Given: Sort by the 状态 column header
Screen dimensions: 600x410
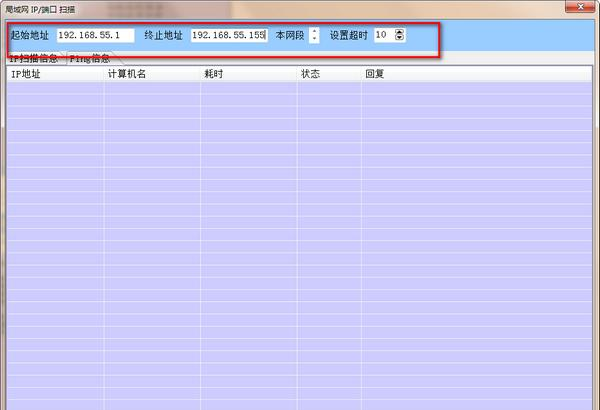Looking at the screenshot, I should pos(329,74).
